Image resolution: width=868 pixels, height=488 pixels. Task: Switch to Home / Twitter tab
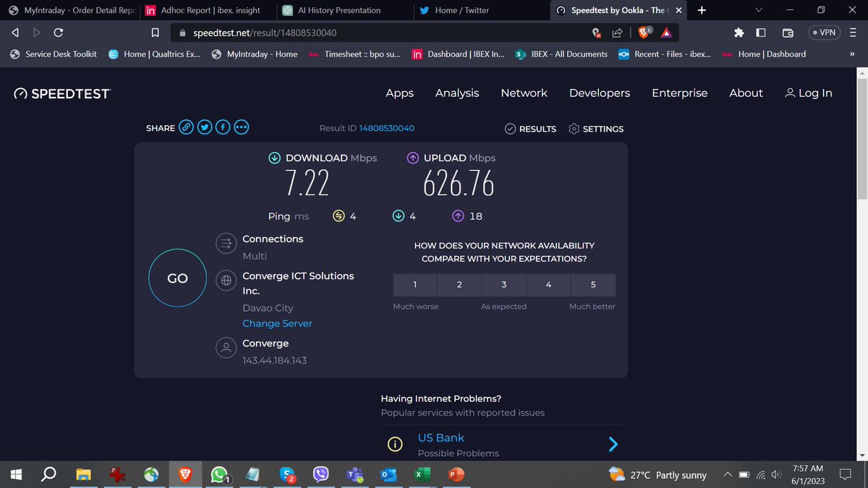click(481, 10)
